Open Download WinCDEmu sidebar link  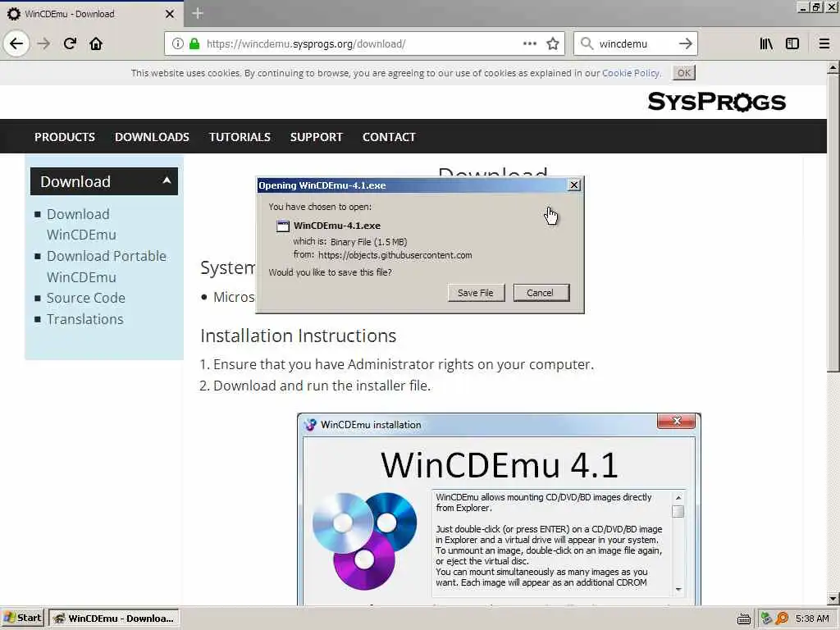(x=81, y=225)
